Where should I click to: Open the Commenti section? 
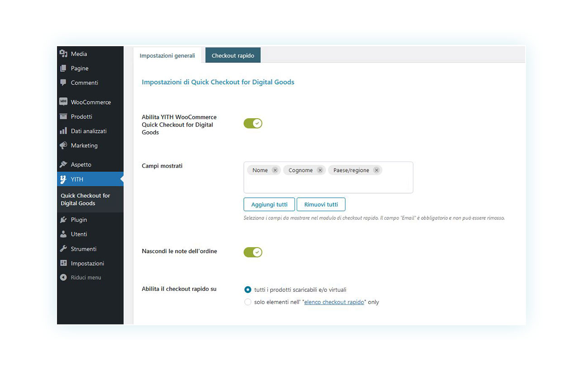click(x=84, y=83)
